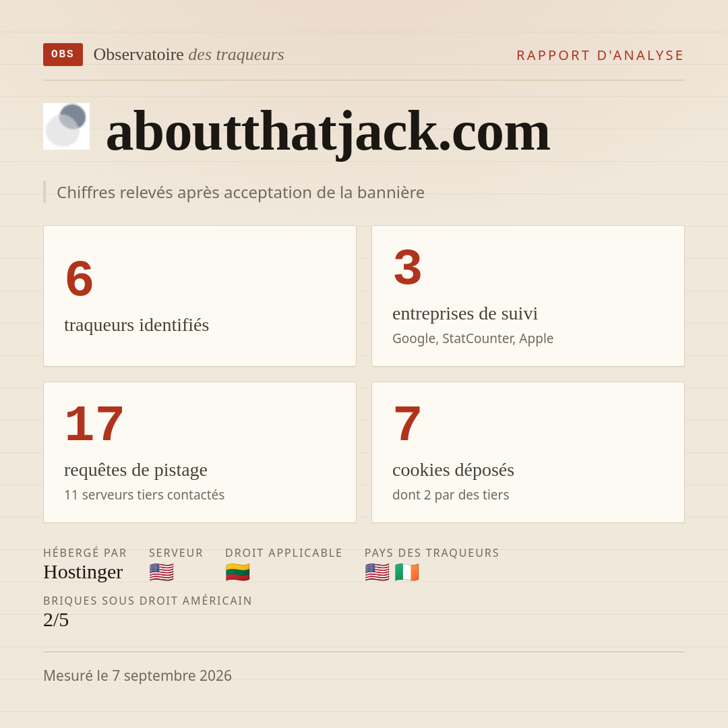Screen dimensions: 728x728
Task: Click 'dont 2 par des tiers' text
Action: [450, 495]
